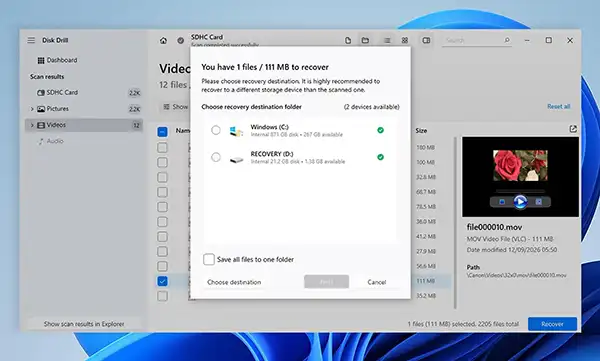Click the video preview seek bar
This screenshot has height=361, width=600.
tap(520, 190)
